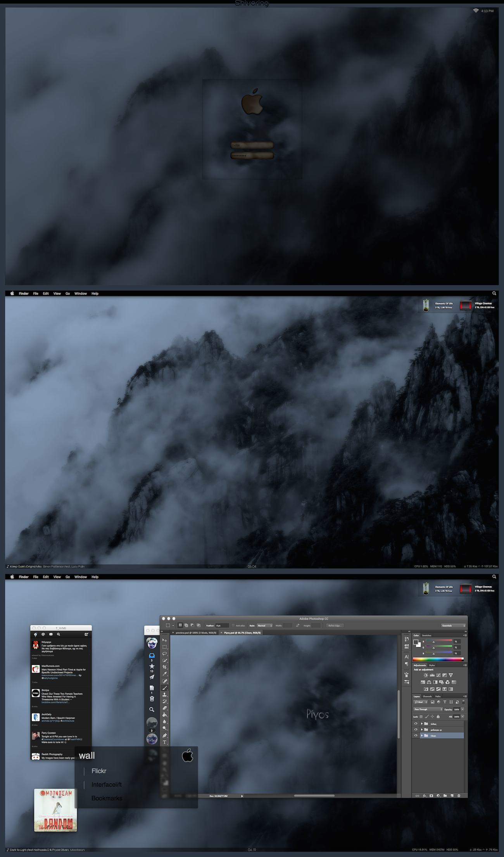Toggle lock transparent pixels
504x857 pixels.
point(421,717)
